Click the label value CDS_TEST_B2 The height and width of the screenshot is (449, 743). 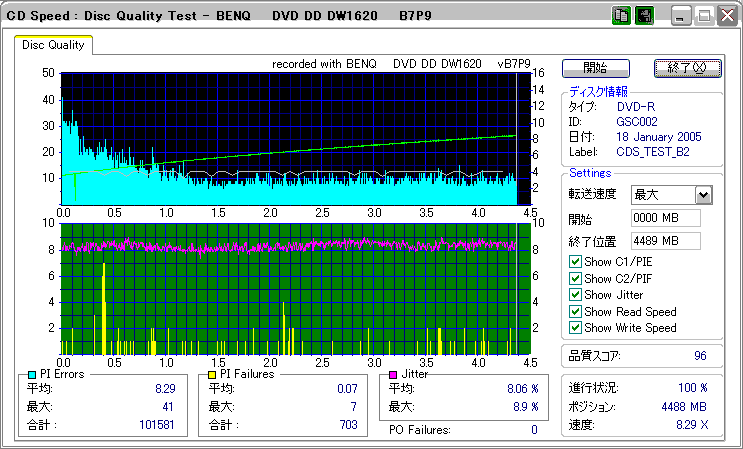653,152
